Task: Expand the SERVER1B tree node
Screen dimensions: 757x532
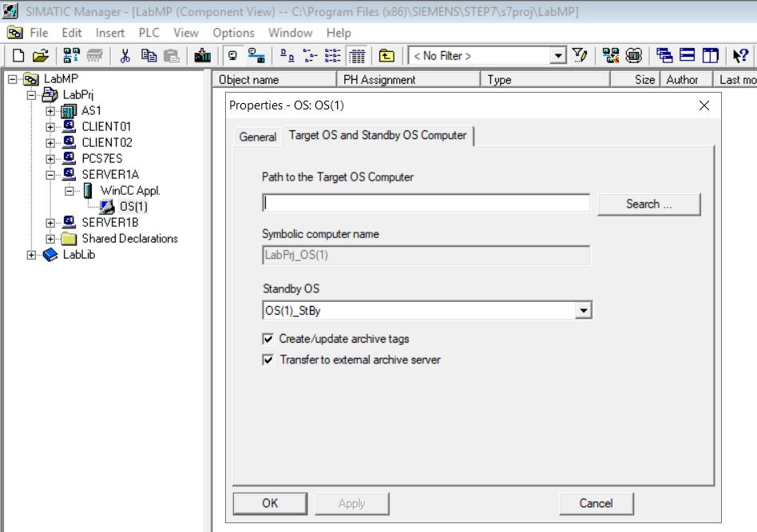Action: click(50, 223)
